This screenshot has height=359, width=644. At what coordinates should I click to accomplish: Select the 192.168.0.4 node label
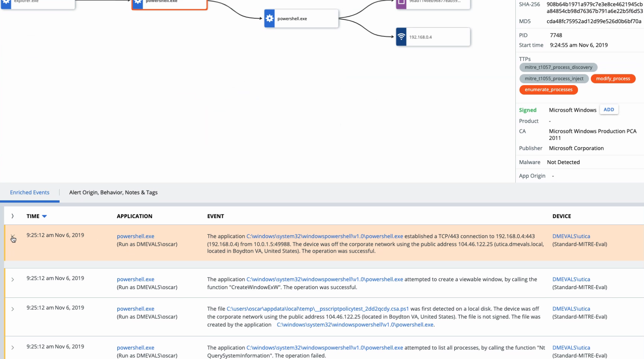[420, 37]
